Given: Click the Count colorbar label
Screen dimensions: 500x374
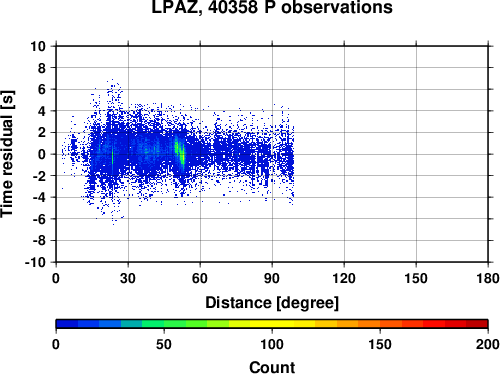Looking at the screenshot, I should coord(272,367).
